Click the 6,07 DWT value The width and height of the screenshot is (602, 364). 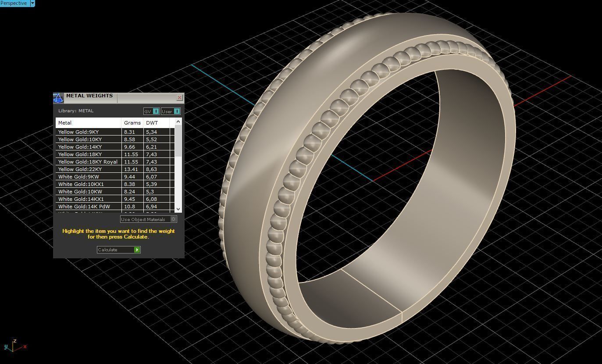point(151,177)
